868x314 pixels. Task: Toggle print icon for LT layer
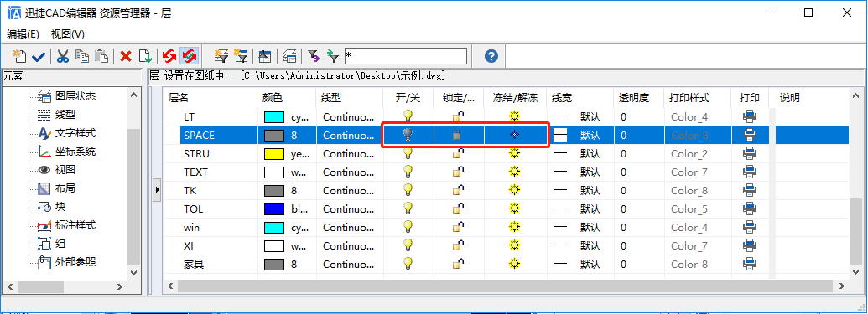[750, 116]
